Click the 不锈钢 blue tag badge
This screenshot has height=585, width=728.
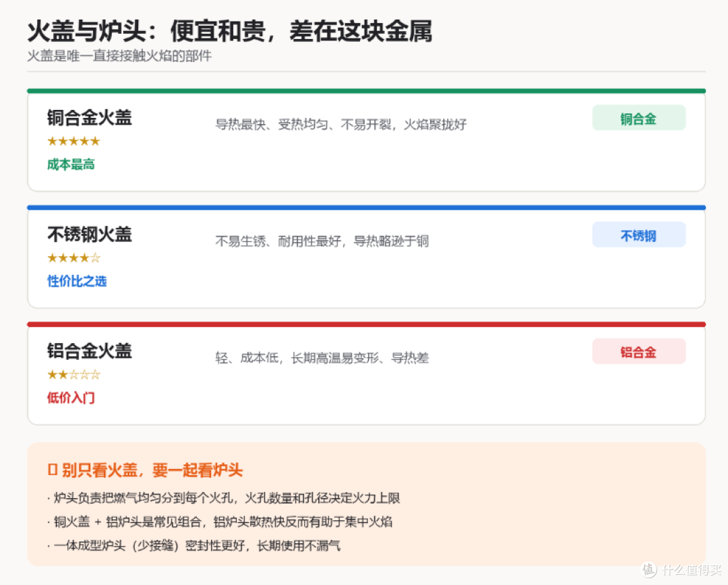pos(638,235)
